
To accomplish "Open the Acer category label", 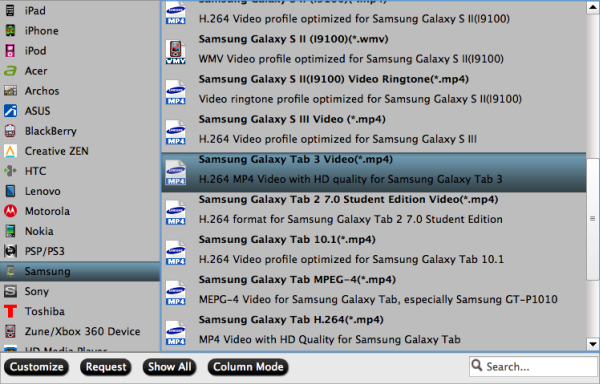I will pos(36,71).
